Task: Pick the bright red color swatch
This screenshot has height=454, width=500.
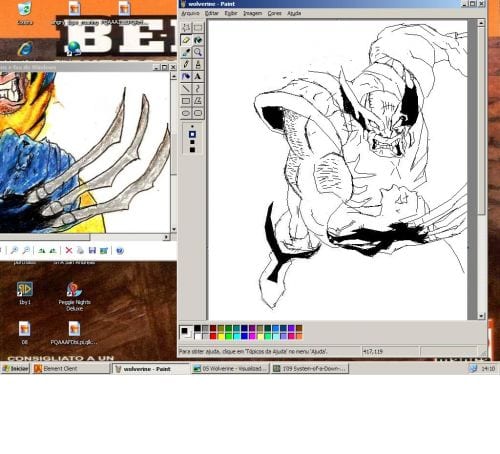Action: (213, 336)
